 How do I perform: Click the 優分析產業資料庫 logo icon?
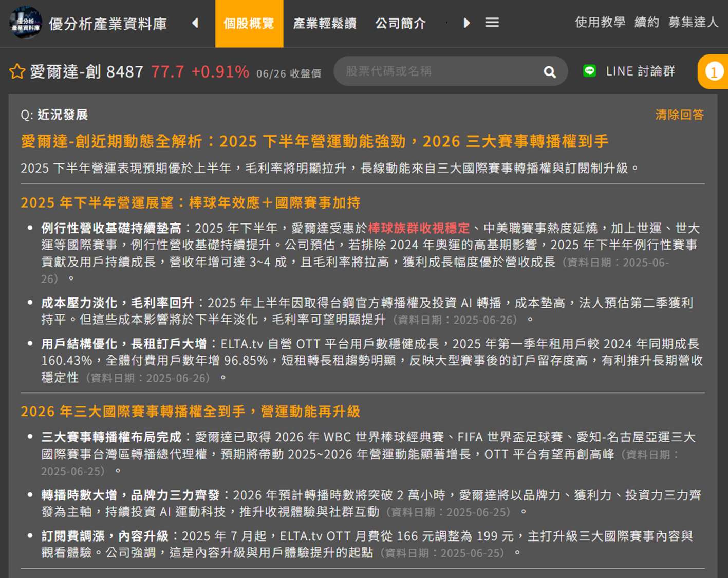click(x=26, y=23)
